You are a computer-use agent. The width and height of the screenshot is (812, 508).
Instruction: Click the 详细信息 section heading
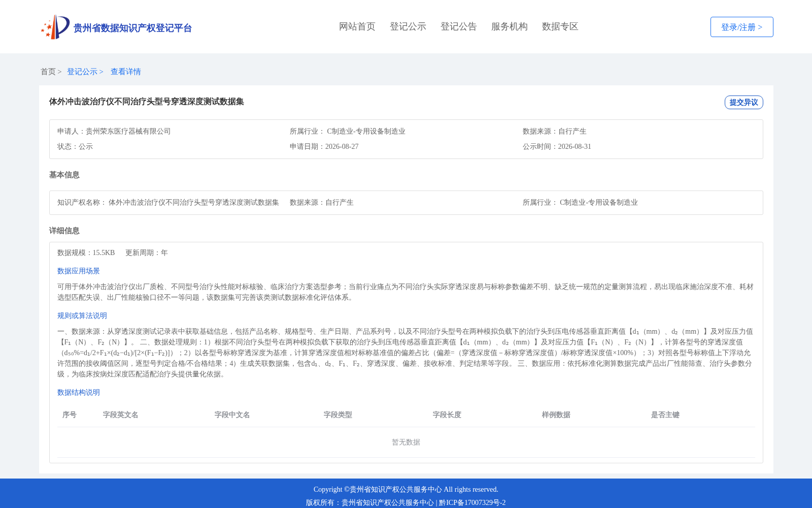point(64,231)
